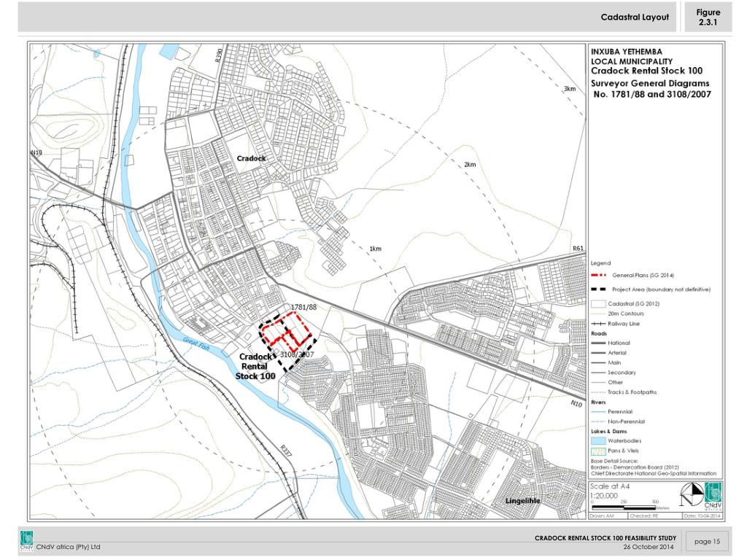Click the "1781/88" diagram label on the map
747x560 pixels.
click(x=303, y=307)
